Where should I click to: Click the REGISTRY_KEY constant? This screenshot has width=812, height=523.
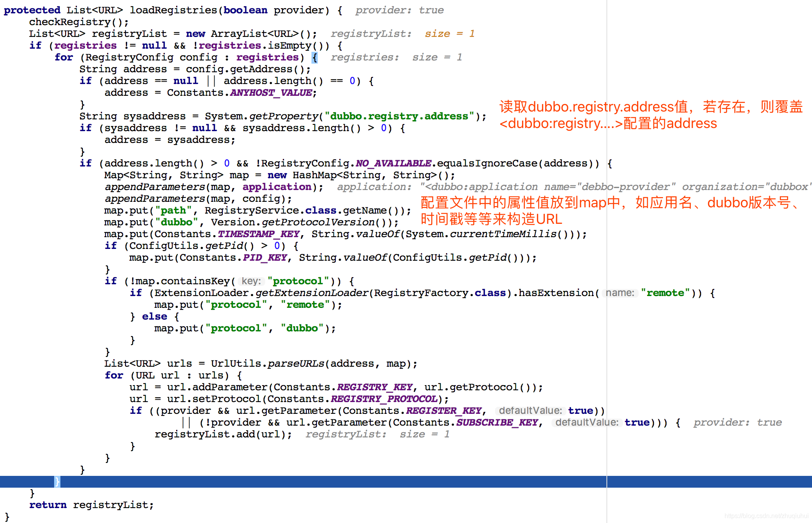point(375,387)
